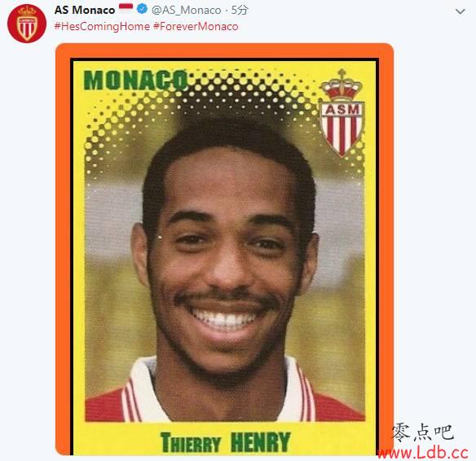Image resolution: width=476 pixels, height=461 pixels.
Task: Click the Monaco flag emoji beside the name
Action: click(x=126, y=8)
